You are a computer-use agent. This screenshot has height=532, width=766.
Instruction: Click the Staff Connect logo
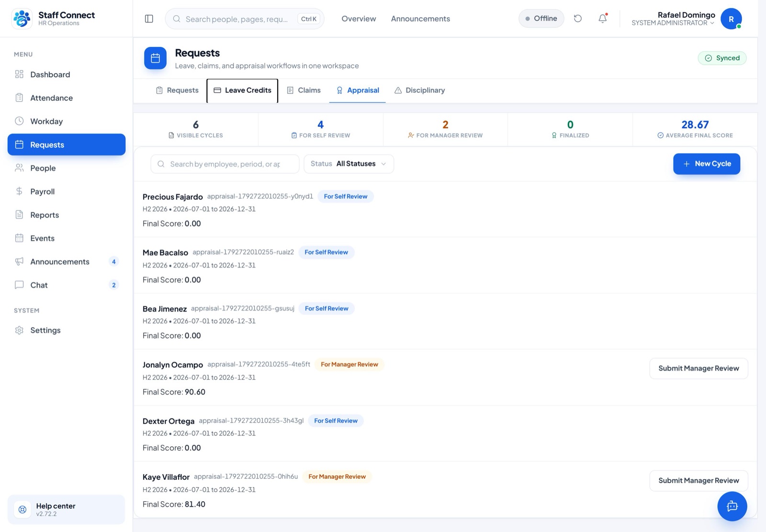coord(22,19)
